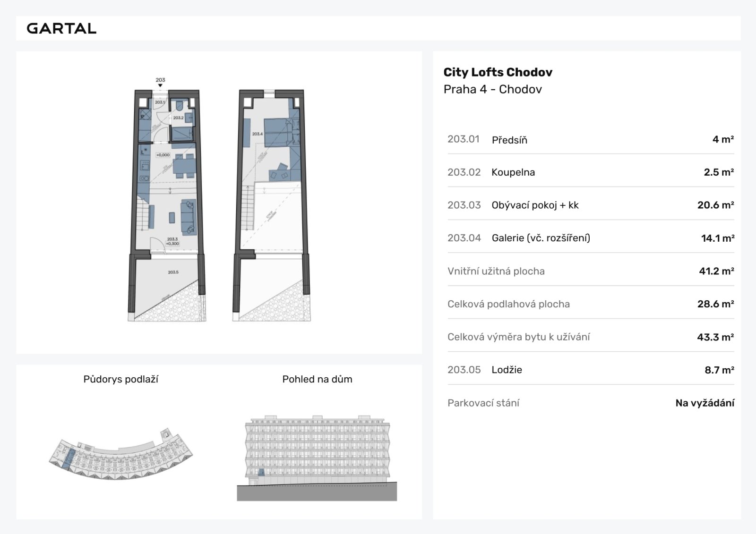Click the gallery level floor plan
The image size is (756, 534).
pos(272,205)
